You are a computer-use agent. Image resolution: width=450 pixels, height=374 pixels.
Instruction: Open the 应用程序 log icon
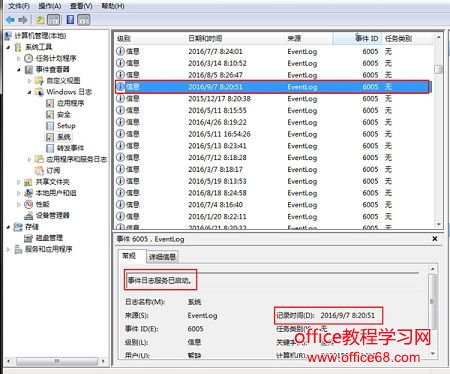pos(50,103)
